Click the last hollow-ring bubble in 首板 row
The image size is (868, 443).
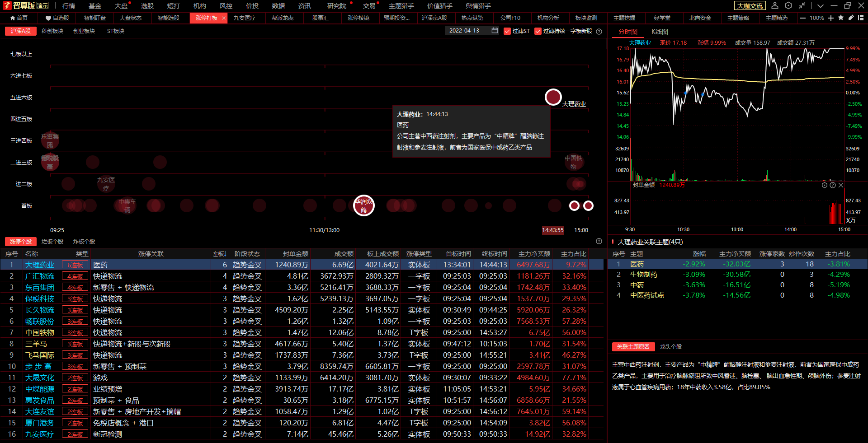(x=588, y=206)
